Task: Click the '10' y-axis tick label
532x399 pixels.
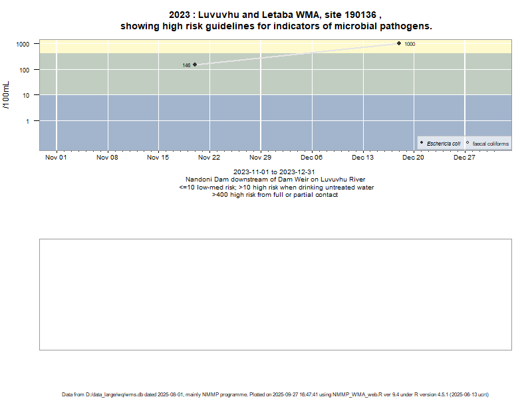Action: [x=25, y=95]
